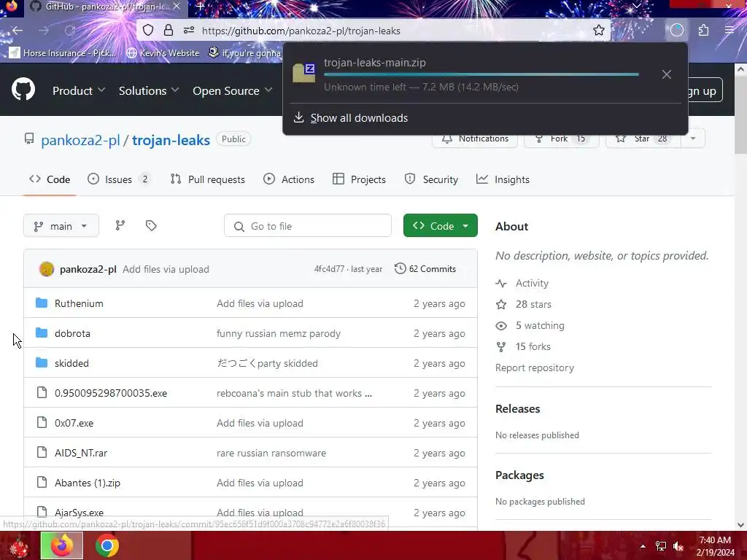Click file icon beside 0x07.exe

(42, 422)
